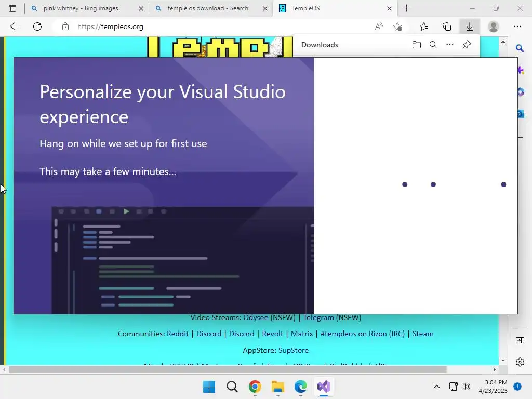Open Collections panel
The image size is (532, 399).
(447, 26)
